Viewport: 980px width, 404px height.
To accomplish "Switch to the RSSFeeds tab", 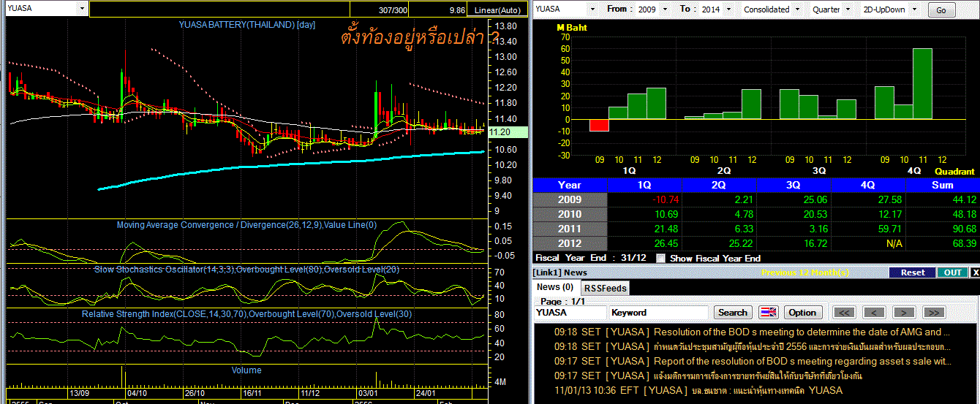I will (605, 288).
